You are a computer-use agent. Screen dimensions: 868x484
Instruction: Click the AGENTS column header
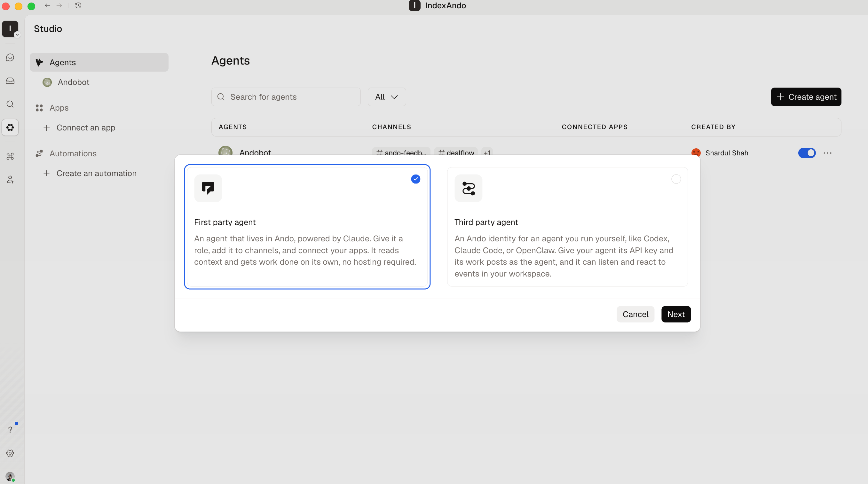233,127
